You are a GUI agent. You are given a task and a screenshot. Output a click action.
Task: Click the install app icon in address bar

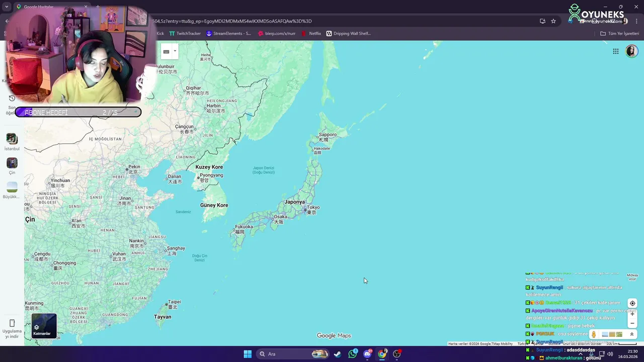pos(542,21)
